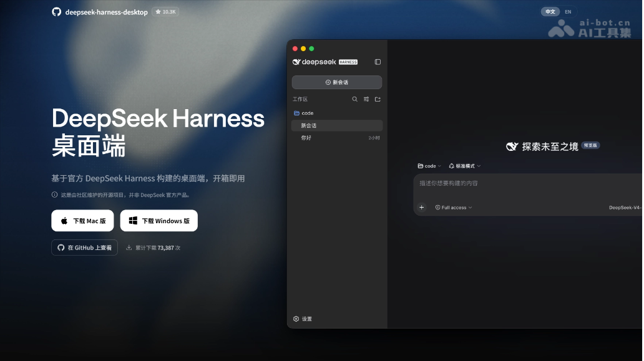Click the 10.3K star count badge
The image size is (644, 361).
click(x=165, y=12)
